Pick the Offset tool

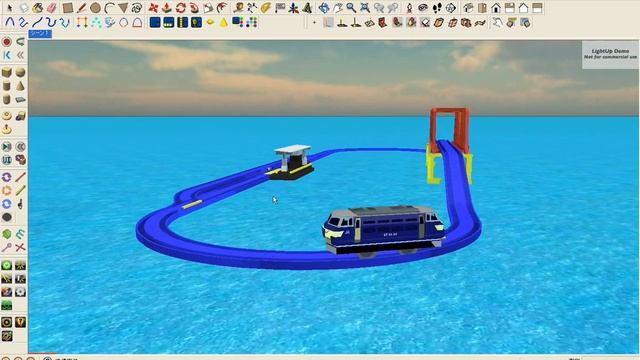point(222,8)
